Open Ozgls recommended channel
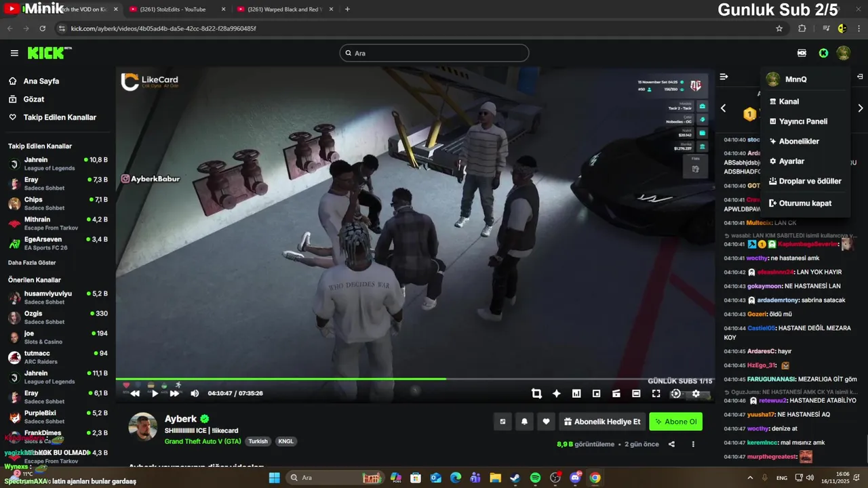868x488 pixels. click(x=58, y=317)
